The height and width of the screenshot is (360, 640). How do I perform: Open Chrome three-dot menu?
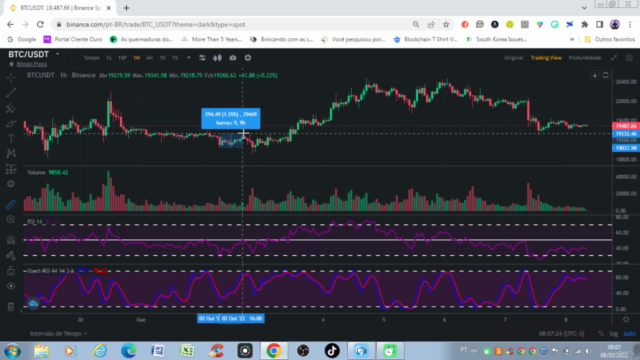coord(631,24)
